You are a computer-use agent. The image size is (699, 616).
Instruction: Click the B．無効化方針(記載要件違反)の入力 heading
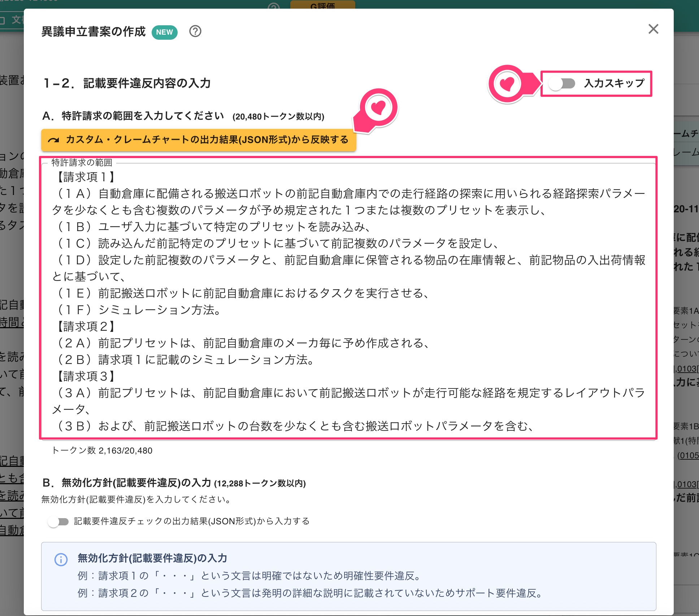click(x=174, y=483)
